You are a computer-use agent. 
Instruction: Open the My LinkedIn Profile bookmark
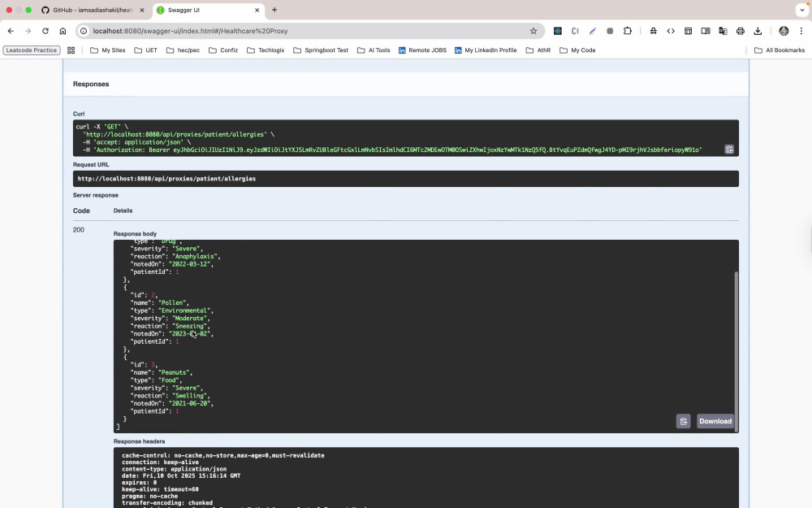486,50
